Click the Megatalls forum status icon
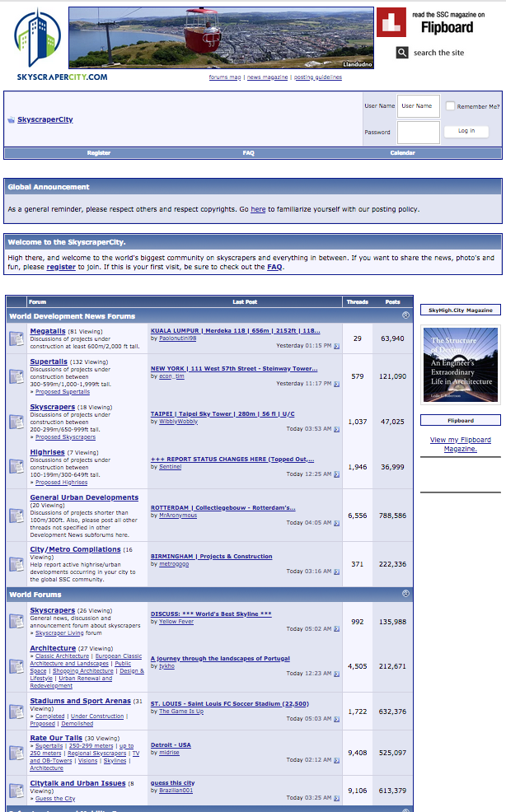 (x=16, y=338)
